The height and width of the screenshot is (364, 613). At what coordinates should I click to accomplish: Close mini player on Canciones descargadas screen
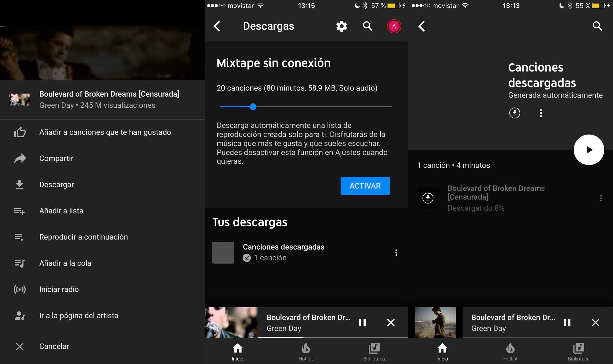click(x=595, y=323)
